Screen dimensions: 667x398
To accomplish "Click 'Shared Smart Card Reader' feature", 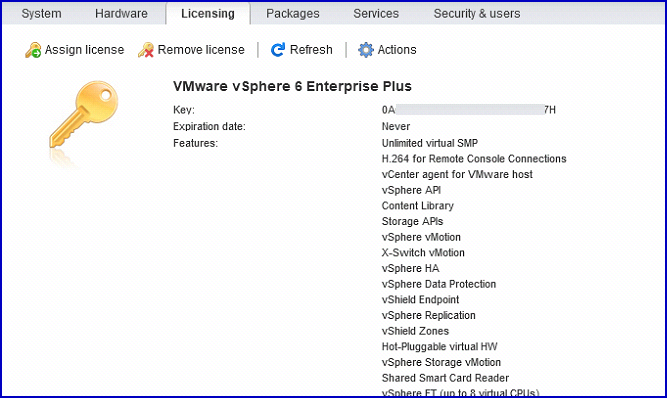I will (x=445, y=378).
